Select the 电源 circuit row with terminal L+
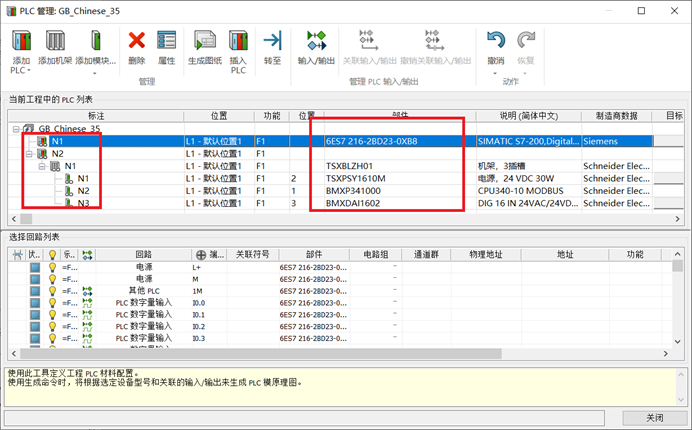 click(340, 267)
